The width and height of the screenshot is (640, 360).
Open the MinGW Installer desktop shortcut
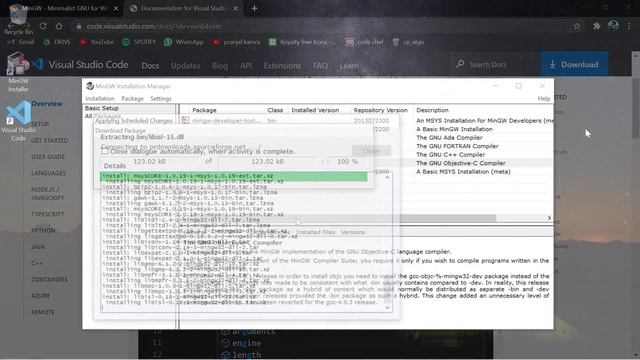(x=18, y=72)
